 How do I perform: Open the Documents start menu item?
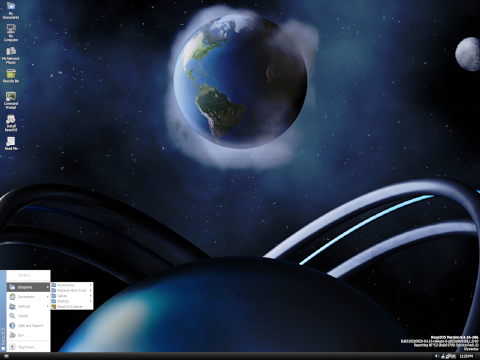click(28, 297)
